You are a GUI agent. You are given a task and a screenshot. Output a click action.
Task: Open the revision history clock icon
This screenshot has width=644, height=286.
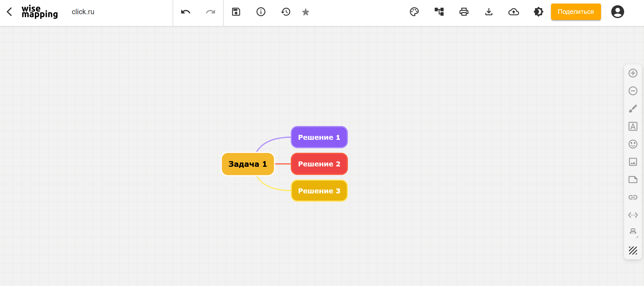coord(286,12)
